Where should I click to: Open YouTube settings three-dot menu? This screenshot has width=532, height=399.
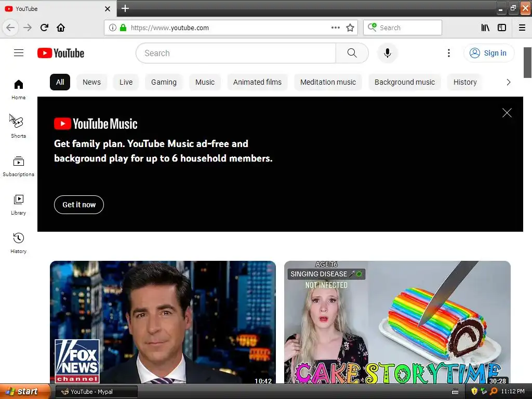point(448,53)
